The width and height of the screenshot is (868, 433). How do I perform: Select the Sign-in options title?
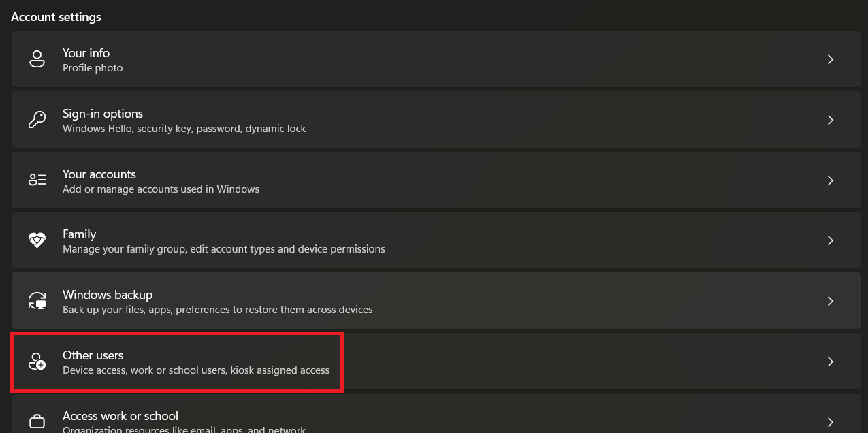coord(103,114)
